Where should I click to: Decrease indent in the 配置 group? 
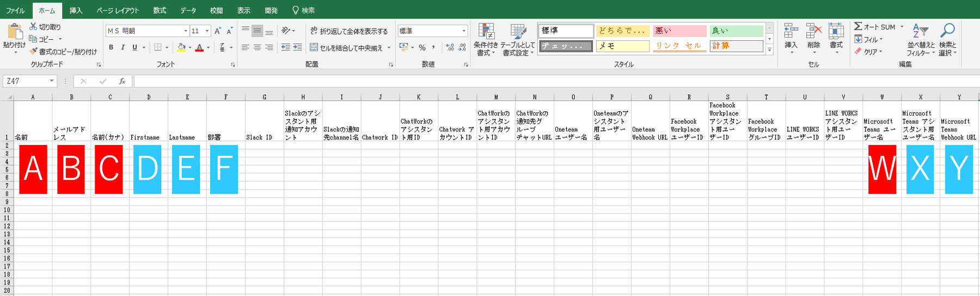[286, 47]
